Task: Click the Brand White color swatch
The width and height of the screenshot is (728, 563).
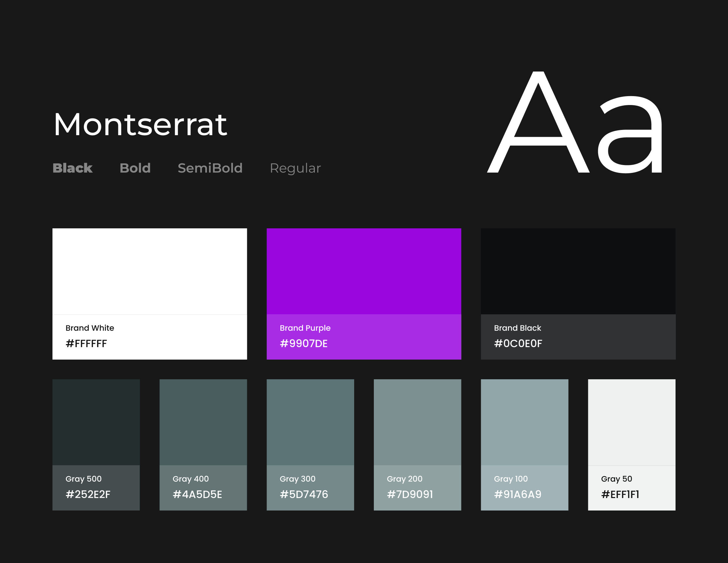Action: pos(149,271)
